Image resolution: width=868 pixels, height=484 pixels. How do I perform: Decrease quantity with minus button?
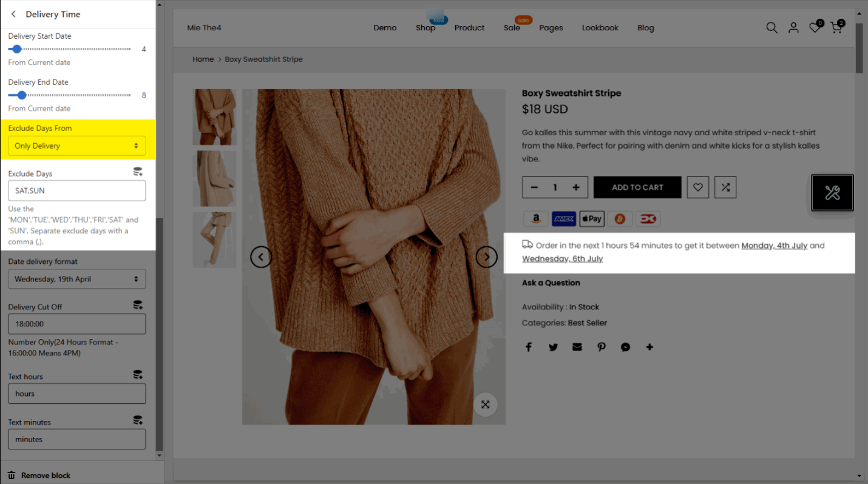[534, 187]
